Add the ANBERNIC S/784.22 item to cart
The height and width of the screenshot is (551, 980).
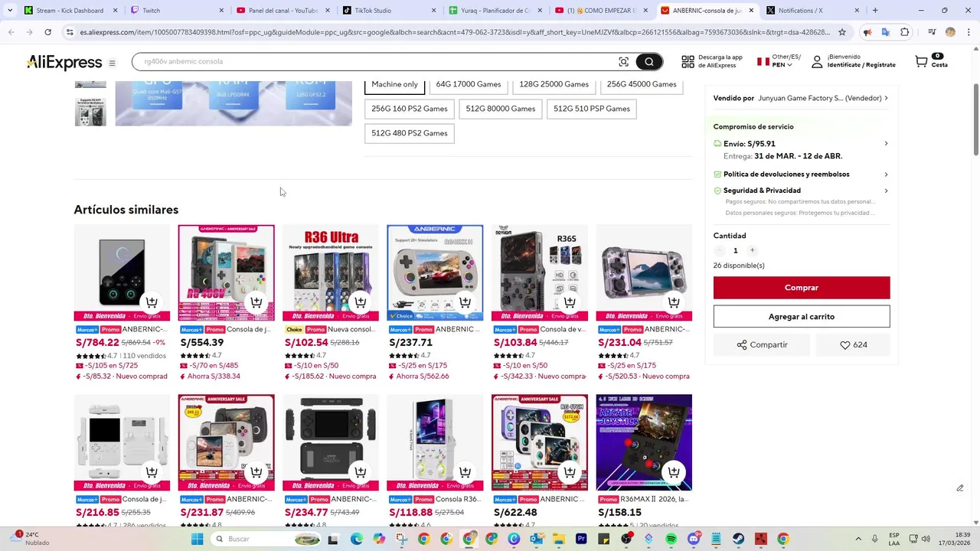[152, 302]
